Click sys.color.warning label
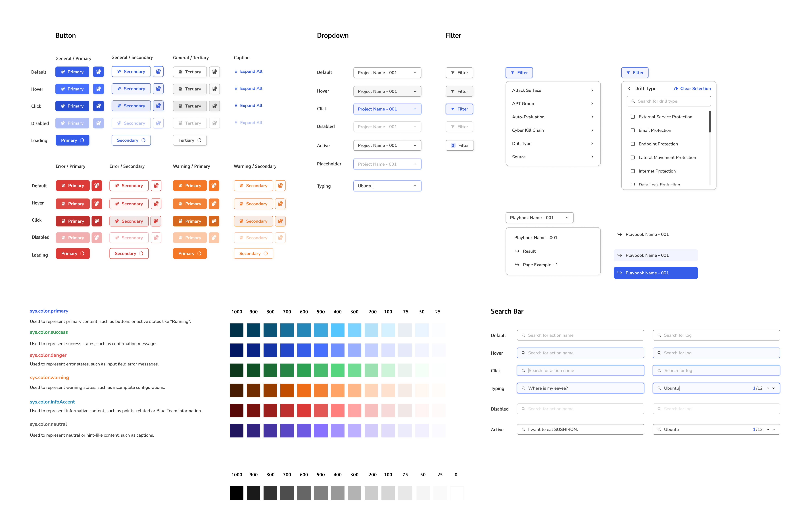The height and width of the screenshot is (532, 810). (x=49, y=377)
